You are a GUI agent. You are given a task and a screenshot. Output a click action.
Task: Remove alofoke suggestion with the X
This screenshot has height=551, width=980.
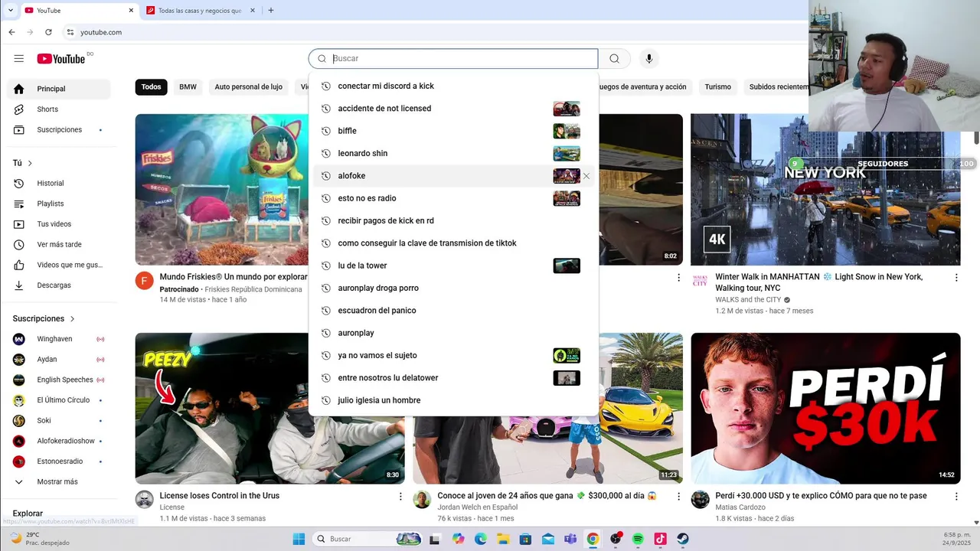tap(586, 176)
